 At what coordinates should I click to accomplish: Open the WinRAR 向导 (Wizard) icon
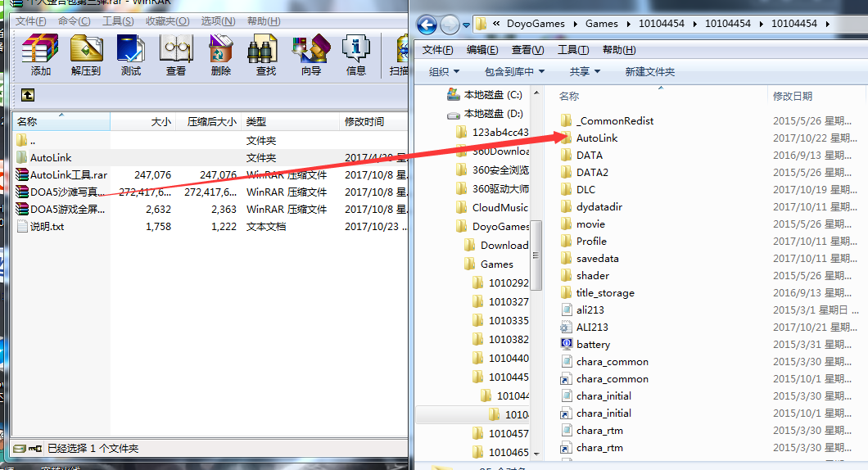[311, 56]
